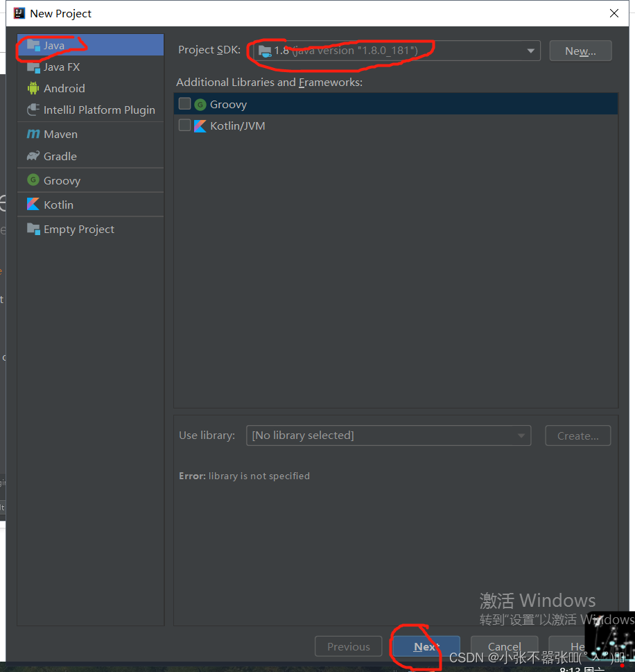Open the Project SDK dropdown
Image resolution: width=635 pixels, height=672 pixels.
tap(397, 51)
